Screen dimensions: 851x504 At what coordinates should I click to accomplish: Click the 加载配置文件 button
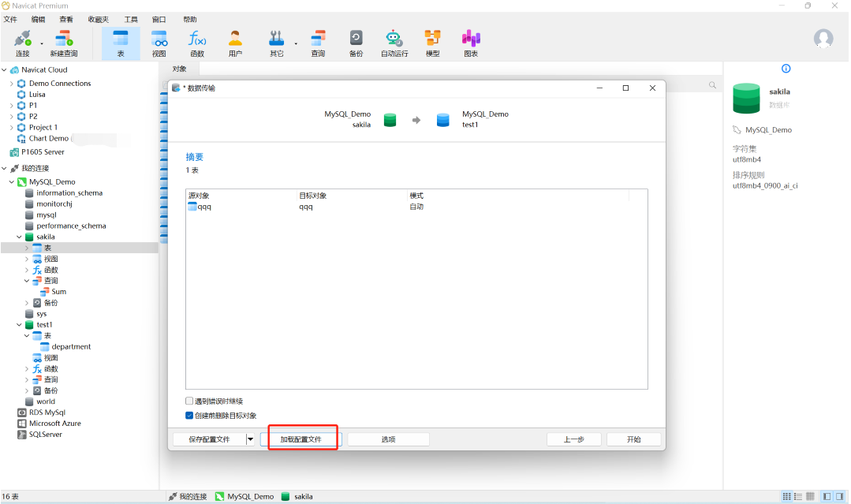point(300,439)
